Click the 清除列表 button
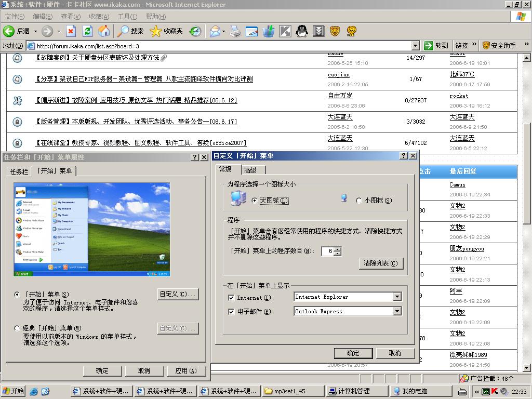Screen dimensions: 532x399 pos(380,263)
